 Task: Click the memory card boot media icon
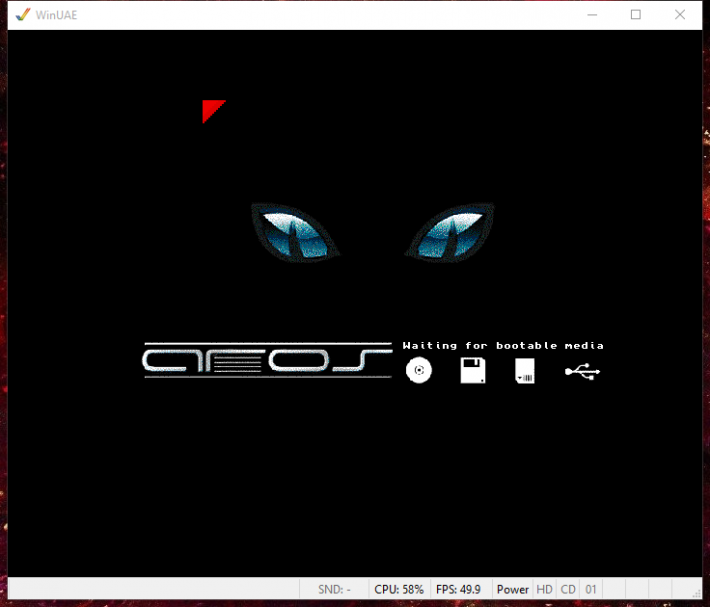coord(525,371)
